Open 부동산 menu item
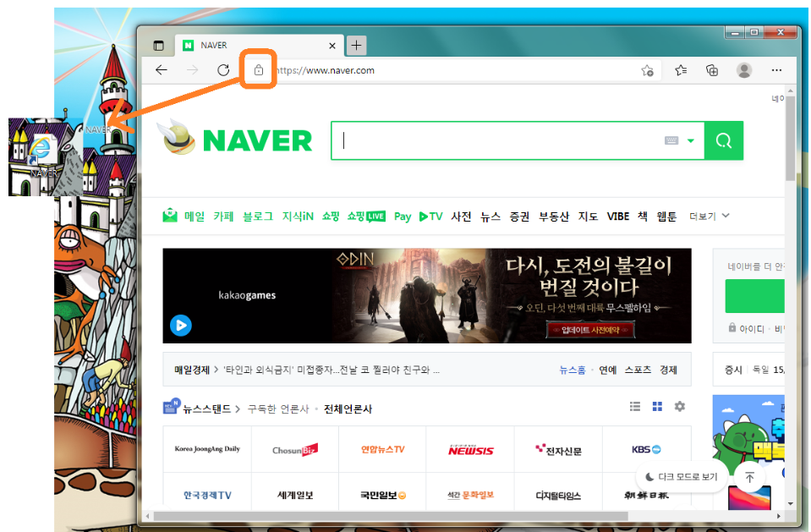The width and height of the screenshot is (811, 532). 553,216
